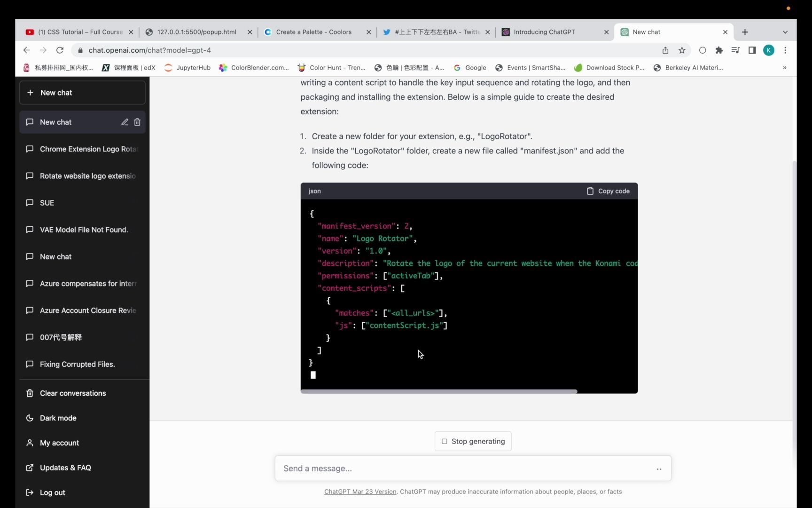Open a new browser tab with plus

click(745, 32)
